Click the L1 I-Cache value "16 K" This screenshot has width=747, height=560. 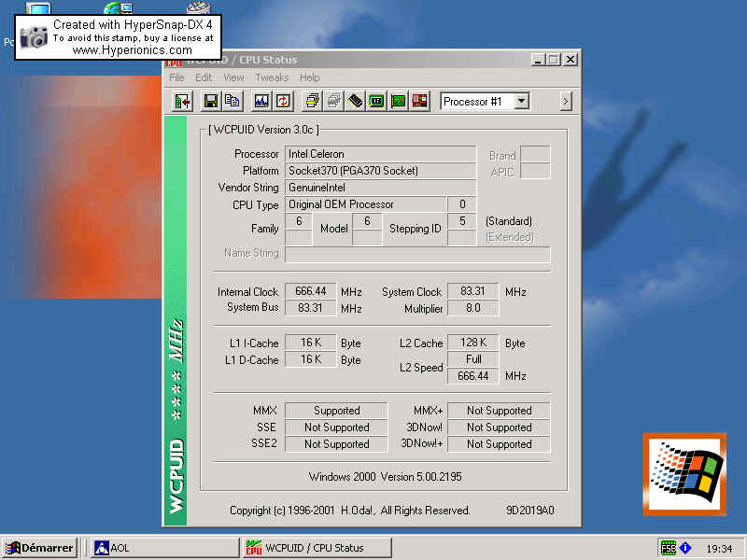point(311,343)
